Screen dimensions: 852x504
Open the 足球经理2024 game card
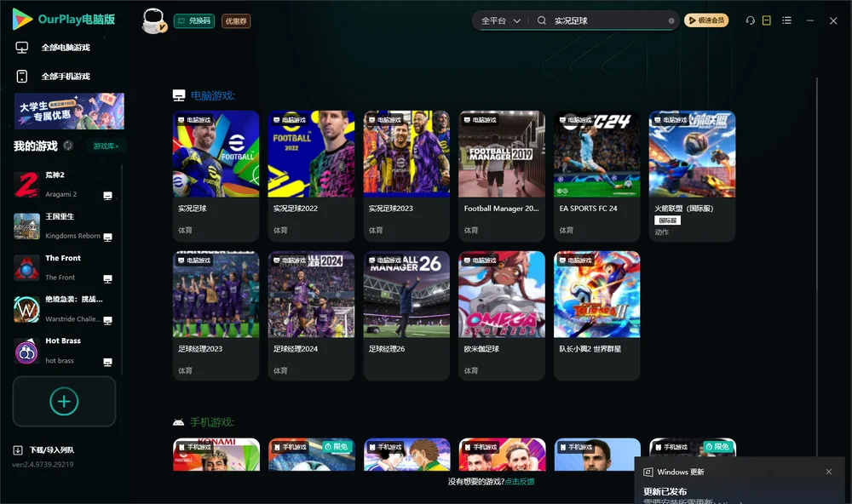pyautogui.click(x=311, y=316)
